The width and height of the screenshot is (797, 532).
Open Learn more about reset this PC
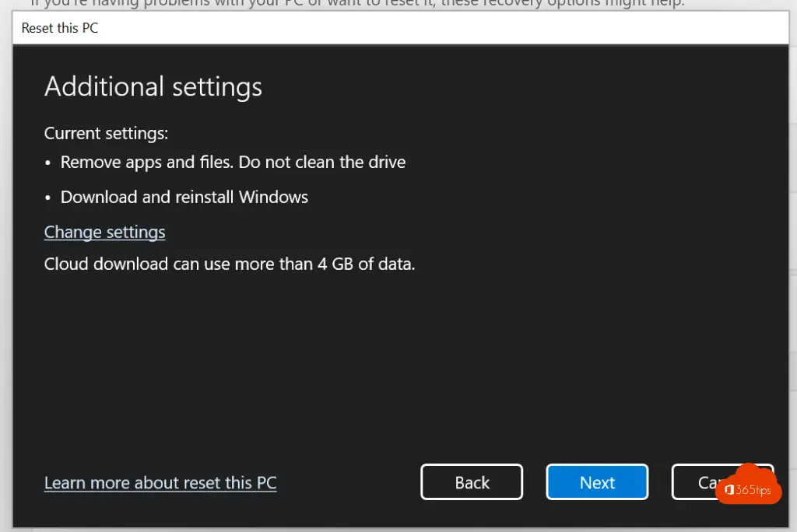pyautogui.click(x=160, y=482)
